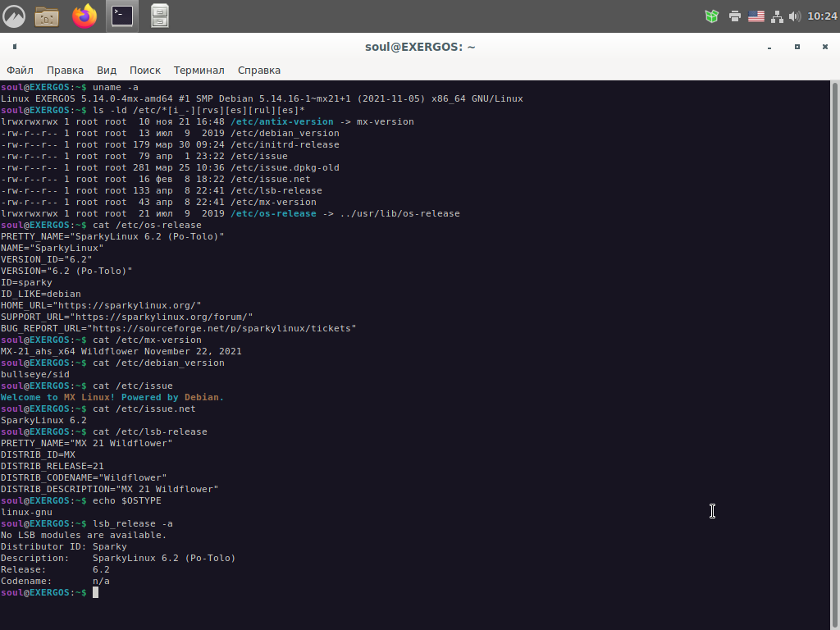This screenshot has width=840, height=630.
Task: Click the cursor block at final prompt
Action: pos(95,592)
